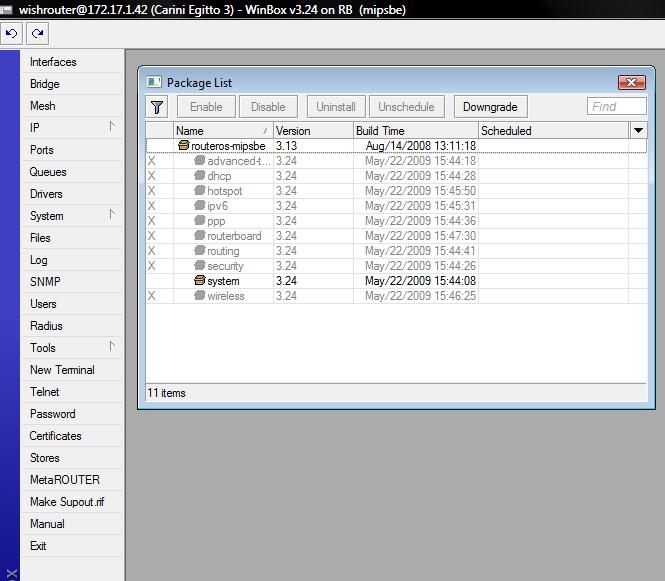665x581 pixels.
Task: Sort by the Build Time column header
Action: click(x=416, y=131)
